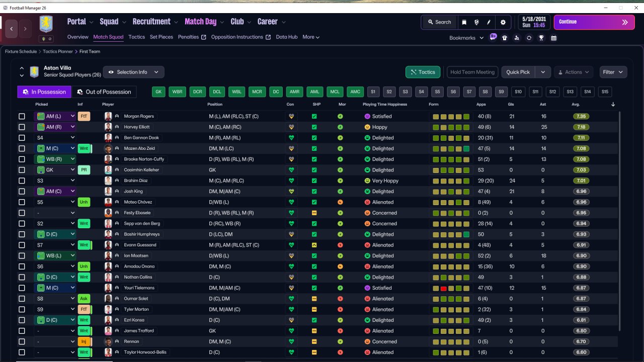
Task: Open the Selection Info dropdown
Action: (x=134, y=72)
